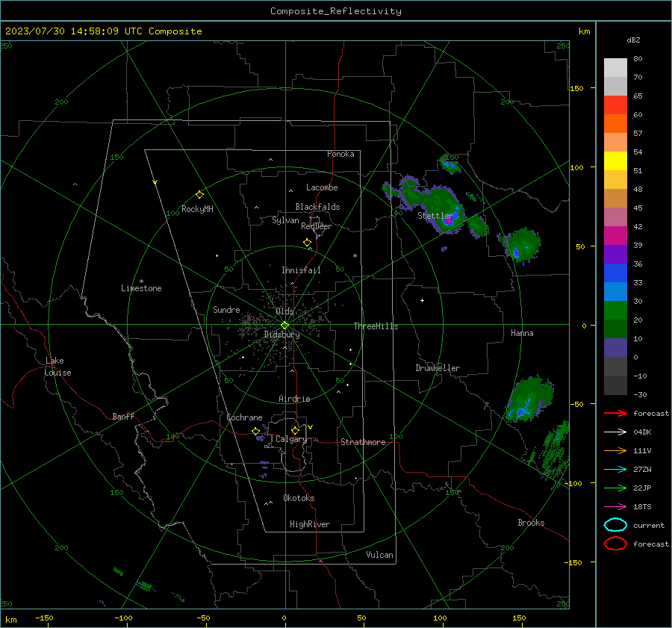Image resolution: width=672 pixels, height=628 pixels.
Task: Click the RedDeer city label
Action: coord(317,226)
